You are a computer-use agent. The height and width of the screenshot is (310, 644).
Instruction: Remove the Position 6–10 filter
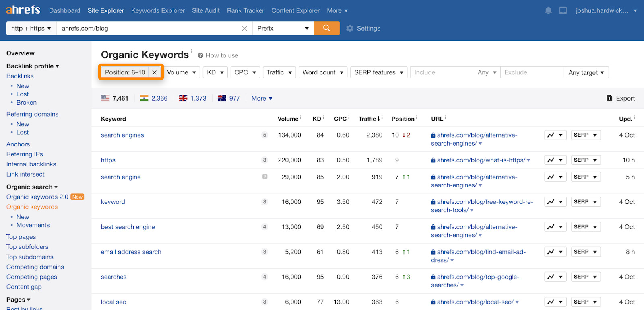pos(154,72)
